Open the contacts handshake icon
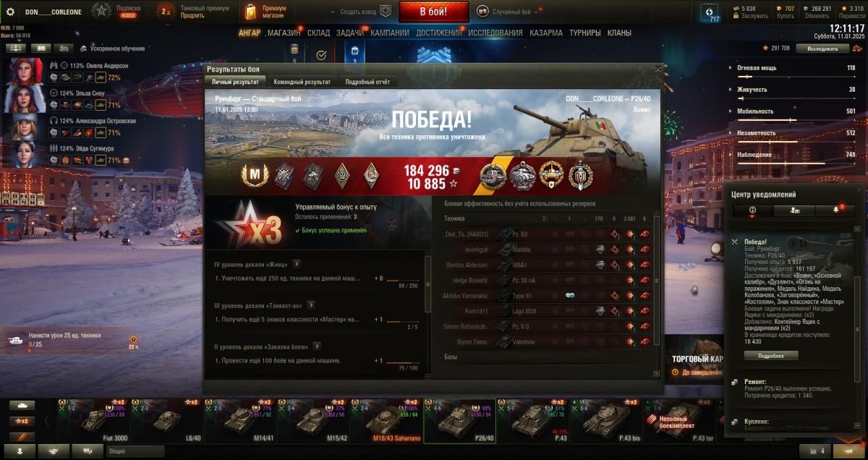The height and width of the screenshot is (460, 868). [54, 451]
